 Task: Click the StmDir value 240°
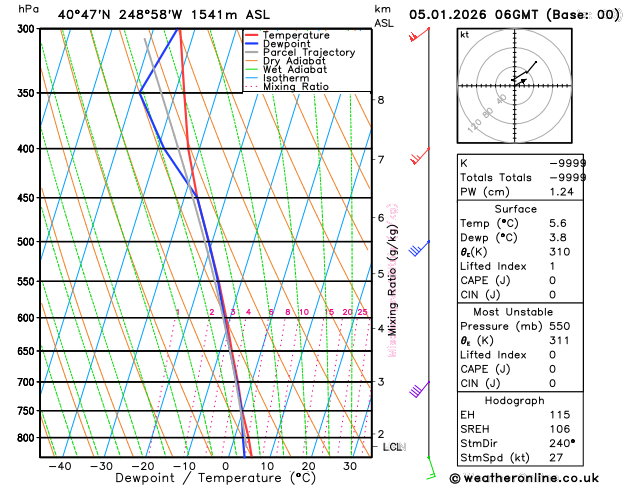click(x=562, y=443)
